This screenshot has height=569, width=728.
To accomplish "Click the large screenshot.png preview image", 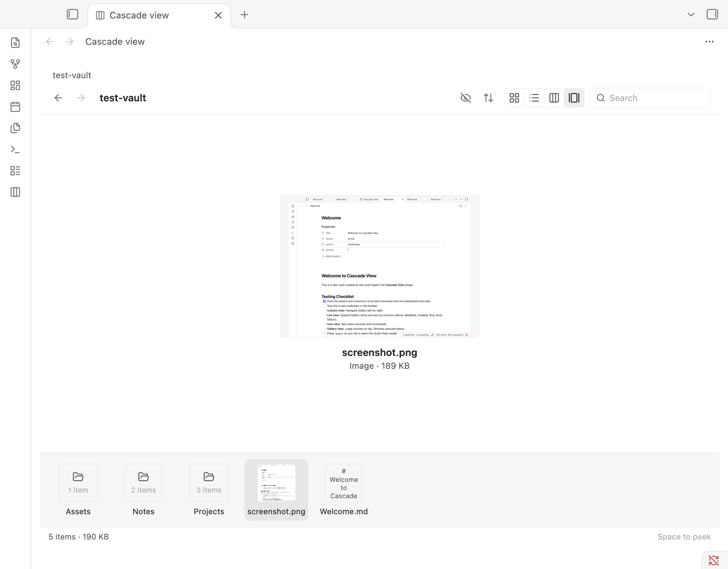I will click(x=380, y=266).
